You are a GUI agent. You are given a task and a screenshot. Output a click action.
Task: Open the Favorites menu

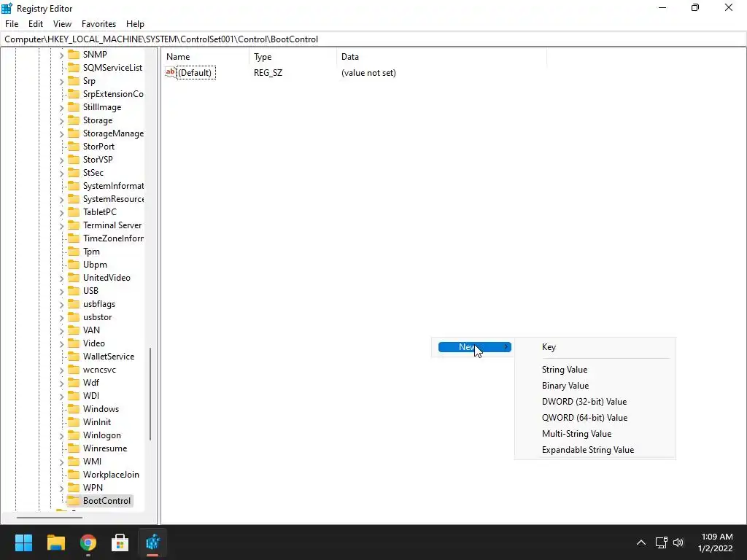tap(98, 24)
